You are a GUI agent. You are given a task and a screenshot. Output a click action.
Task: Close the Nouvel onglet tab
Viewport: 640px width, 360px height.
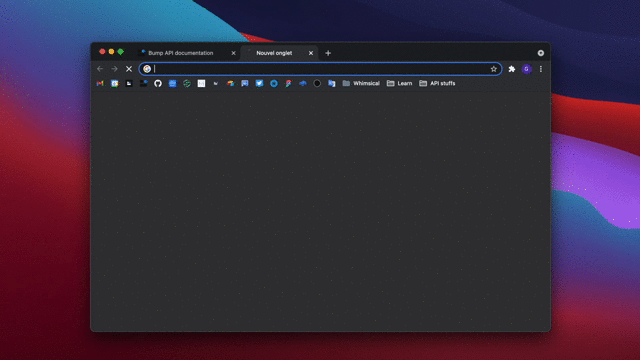311,53
